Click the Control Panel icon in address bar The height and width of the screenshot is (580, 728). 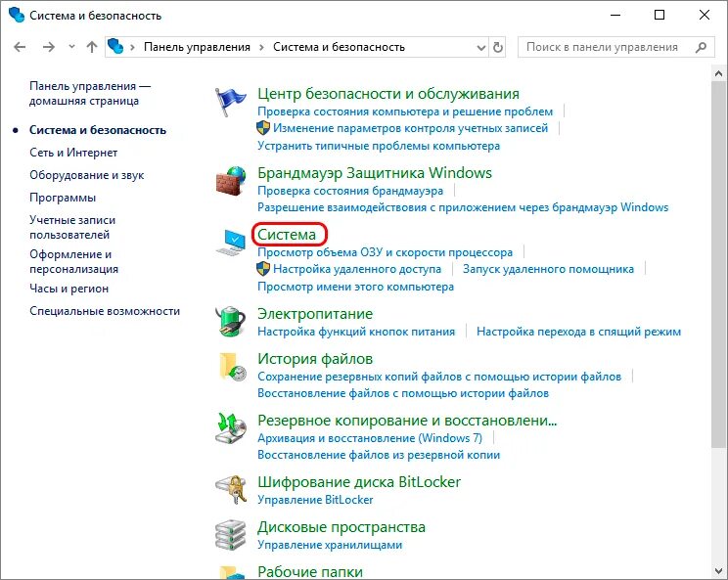[x=115, y=46]
